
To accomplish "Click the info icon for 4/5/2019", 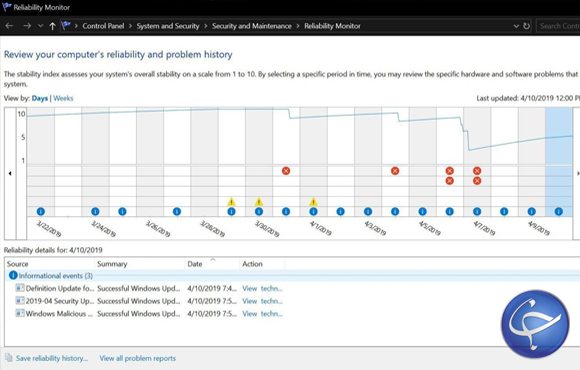I will 422,212.
